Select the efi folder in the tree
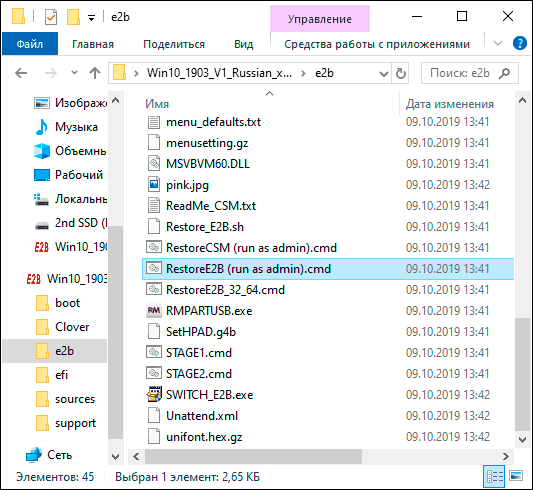Viewport: 533px width, 490px height. tap(52, 375)
